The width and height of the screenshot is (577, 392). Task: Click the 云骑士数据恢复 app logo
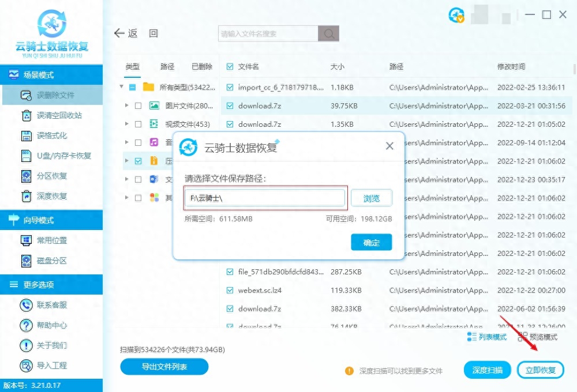coord(52,33)
